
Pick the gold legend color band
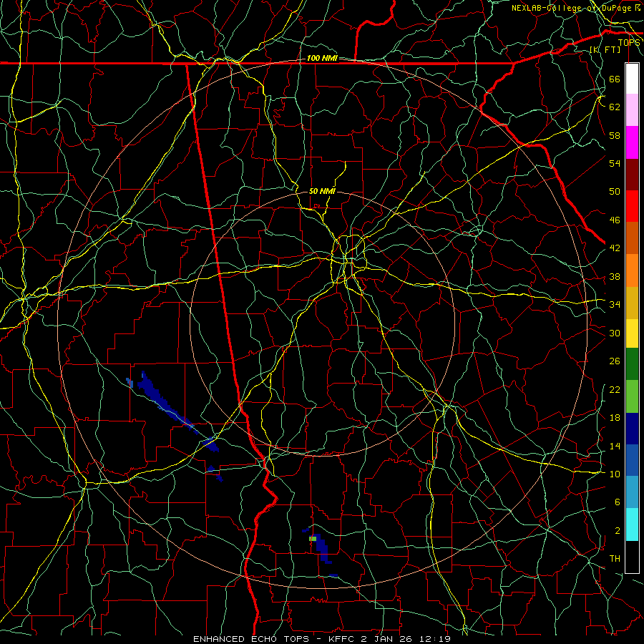pos(632,303)
